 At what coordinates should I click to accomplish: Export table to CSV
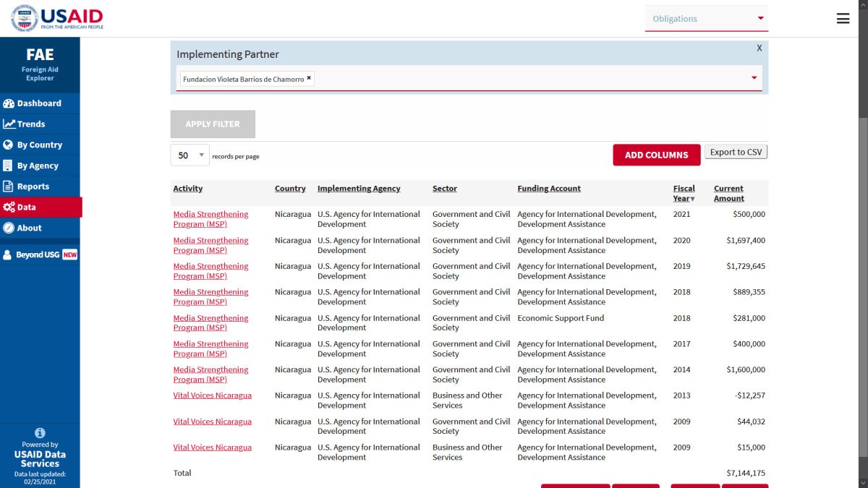736,152
